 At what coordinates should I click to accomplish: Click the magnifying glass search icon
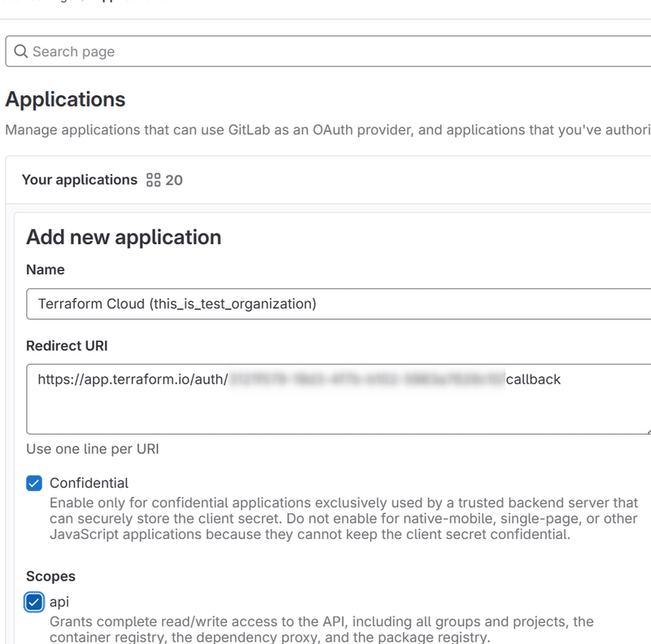tap(20, 50)
